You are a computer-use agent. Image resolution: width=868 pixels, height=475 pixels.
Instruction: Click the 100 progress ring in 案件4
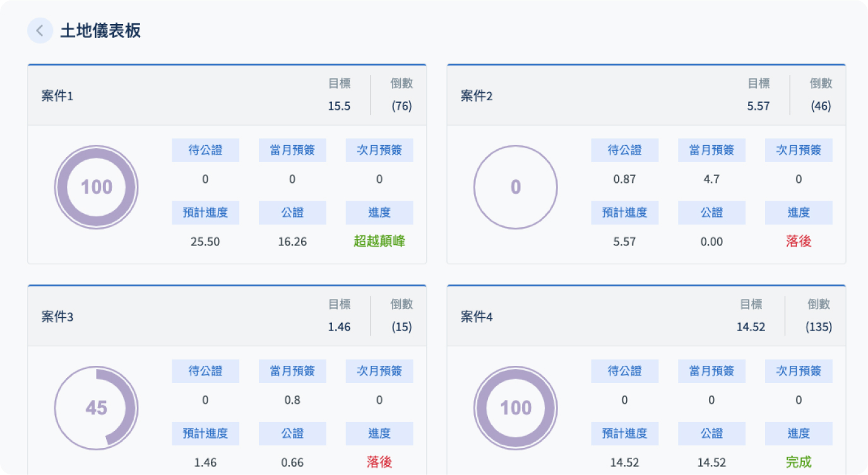(515, 408)
